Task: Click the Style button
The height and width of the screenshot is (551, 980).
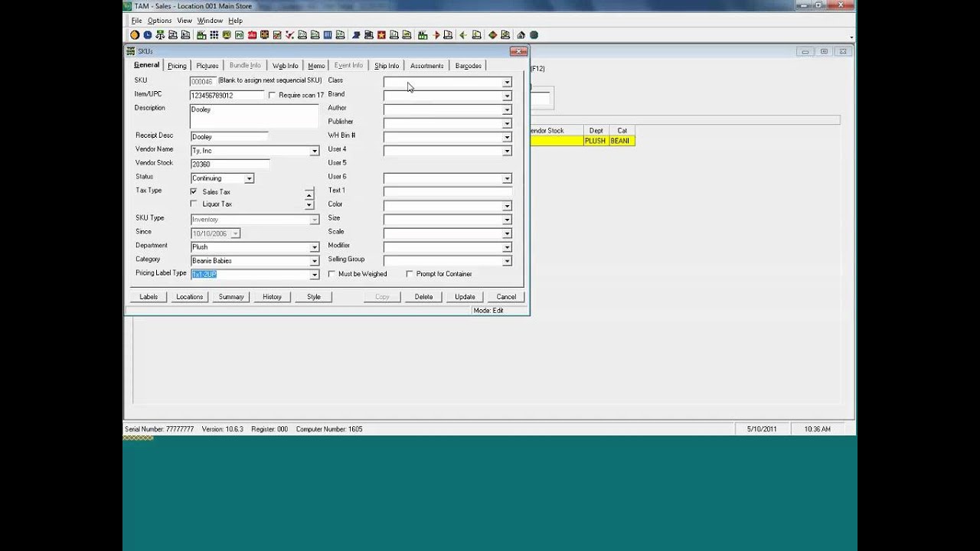Action: click(314, 297)
